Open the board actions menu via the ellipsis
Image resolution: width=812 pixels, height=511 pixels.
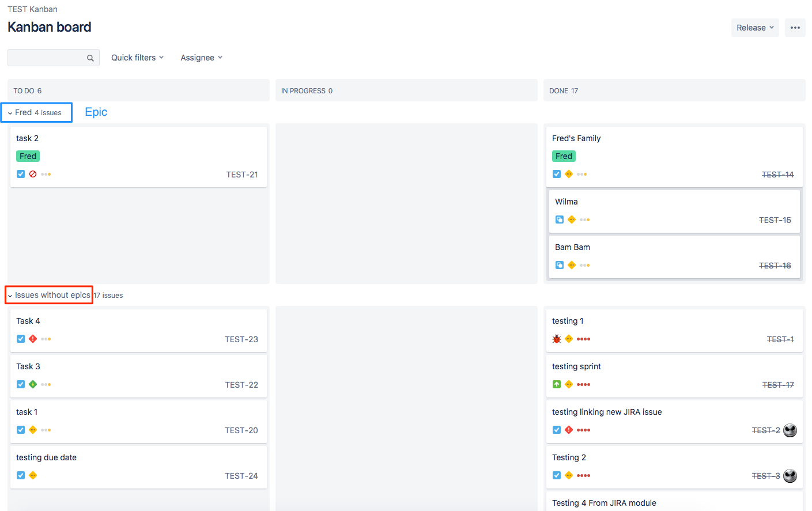tap(795, 27)
